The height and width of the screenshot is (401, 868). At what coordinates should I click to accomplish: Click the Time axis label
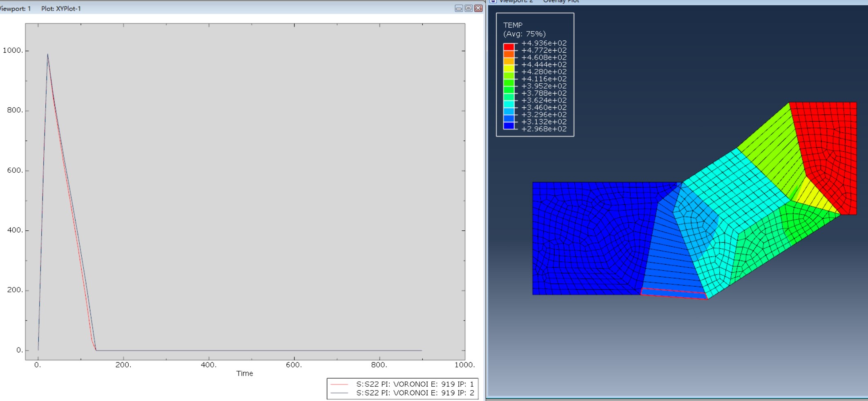pos(244,374)
